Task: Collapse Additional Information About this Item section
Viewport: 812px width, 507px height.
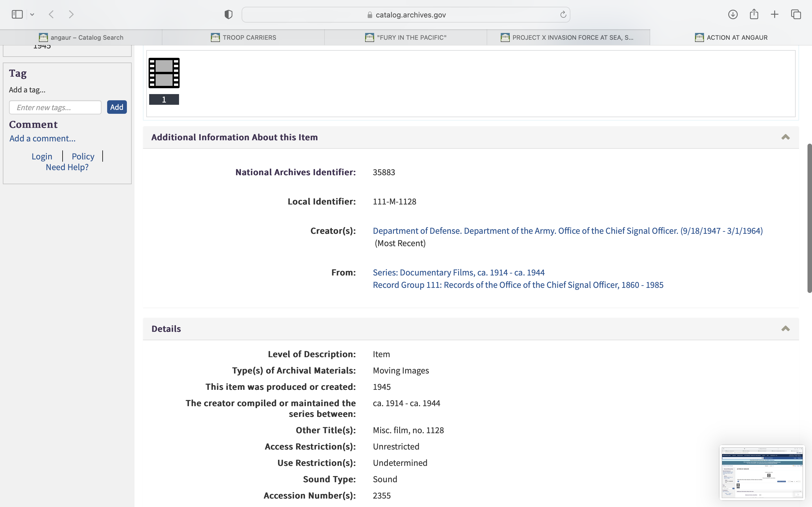Action: (785, 137)
